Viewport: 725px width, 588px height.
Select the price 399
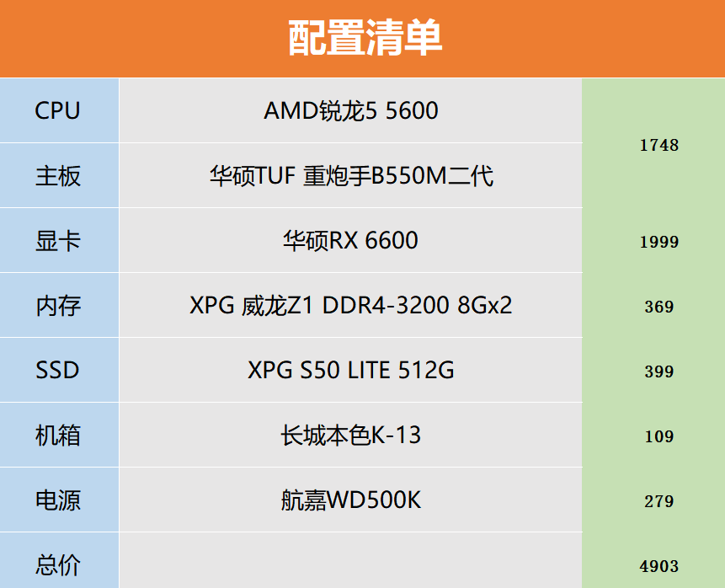click(658, 372)
